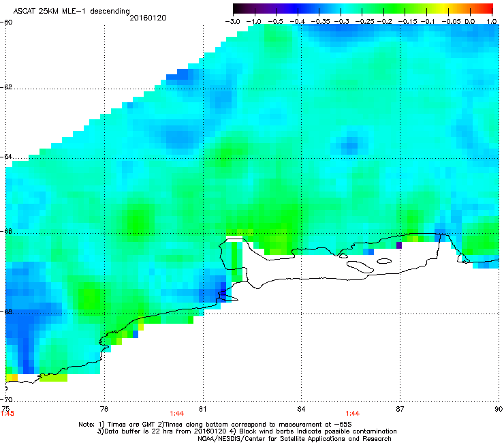Screen dimensions: 504x443
Task: Click the latitude label "-62"
Action: point(6,87)
